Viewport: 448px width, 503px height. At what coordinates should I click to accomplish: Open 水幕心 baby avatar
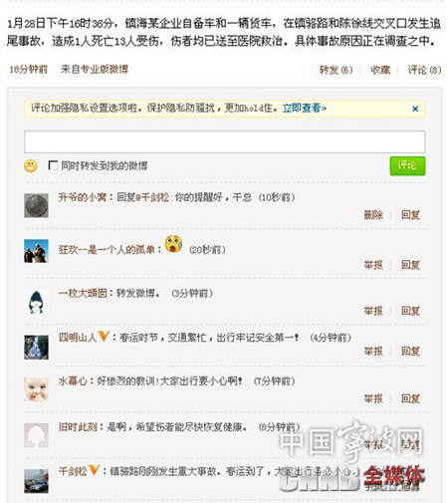click(36, 389)
